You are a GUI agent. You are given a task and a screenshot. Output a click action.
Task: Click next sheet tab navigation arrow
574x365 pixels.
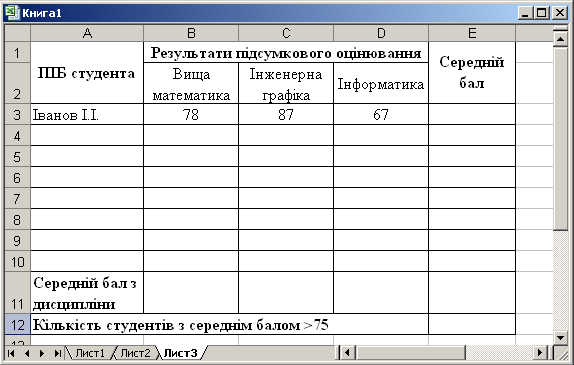[x=42, y=353]
